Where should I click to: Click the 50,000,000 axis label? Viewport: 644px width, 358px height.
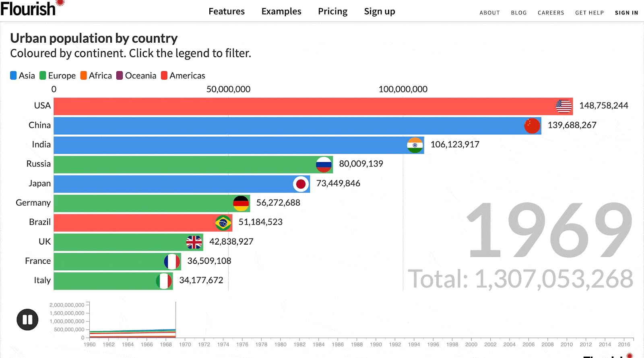[228, 89]
